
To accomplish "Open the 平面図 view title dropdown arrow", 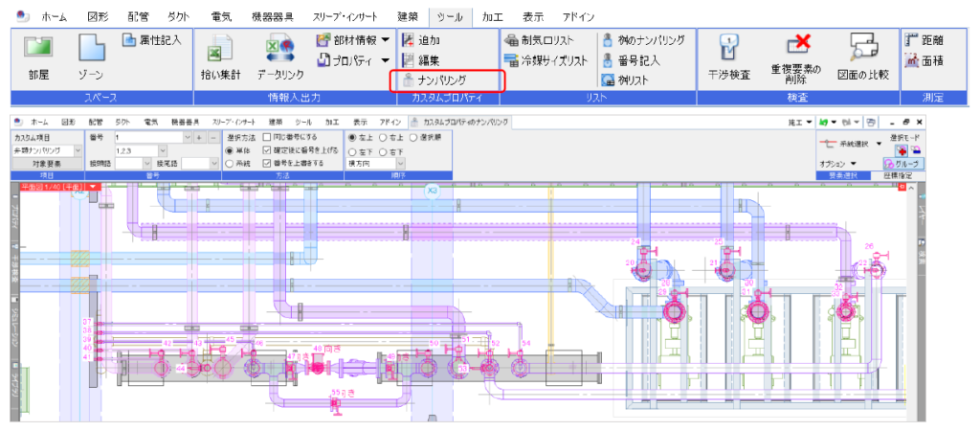I will (x=93, y=187).
